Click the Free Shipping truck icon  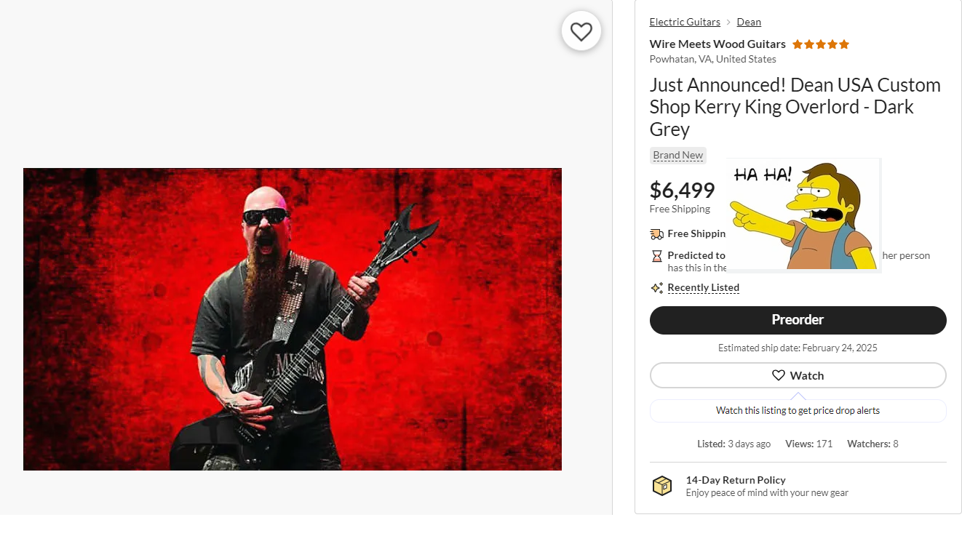click(x=656, y=233)
